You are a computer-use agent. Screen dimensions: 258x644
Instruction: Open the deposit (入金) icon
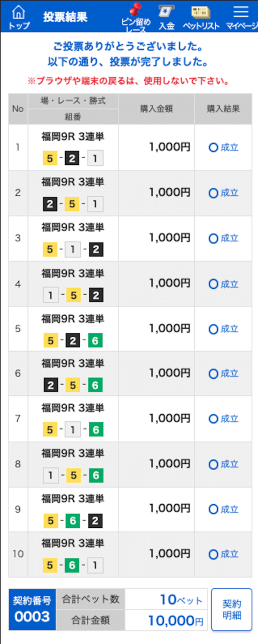[166, 17]
